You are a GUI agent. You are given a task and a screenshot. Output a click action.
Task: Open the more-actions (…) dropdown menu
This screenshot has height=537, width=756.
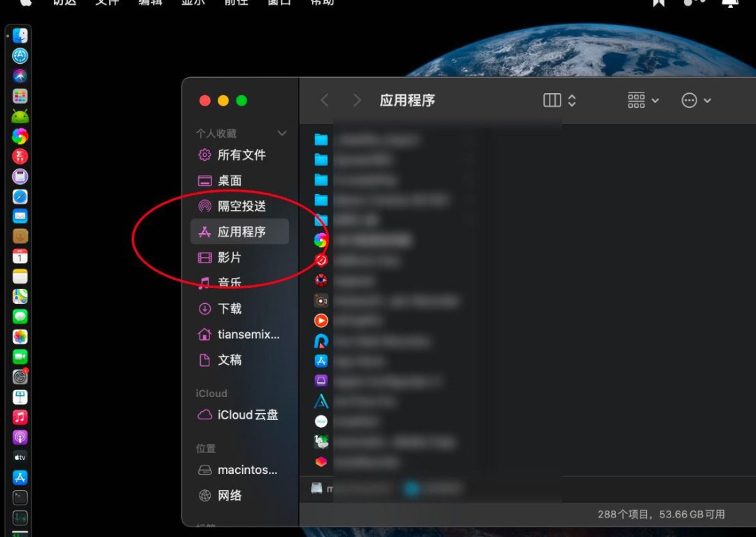point(696,100)
